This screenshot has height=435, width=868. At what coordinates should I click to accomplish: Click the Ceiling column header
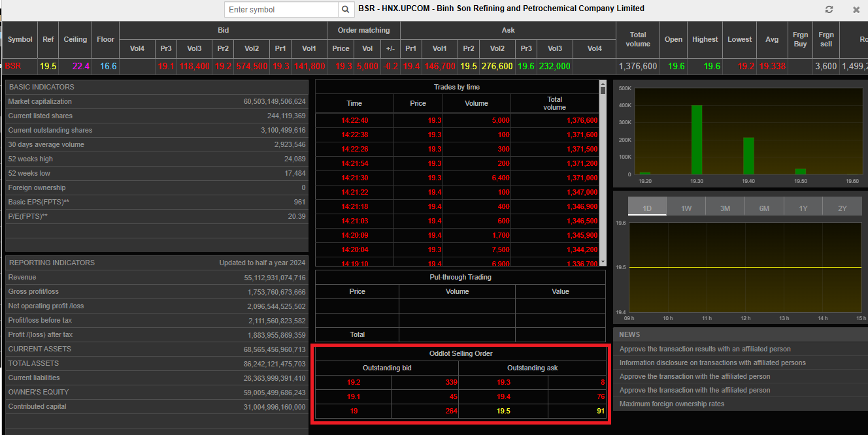point(75,39)
